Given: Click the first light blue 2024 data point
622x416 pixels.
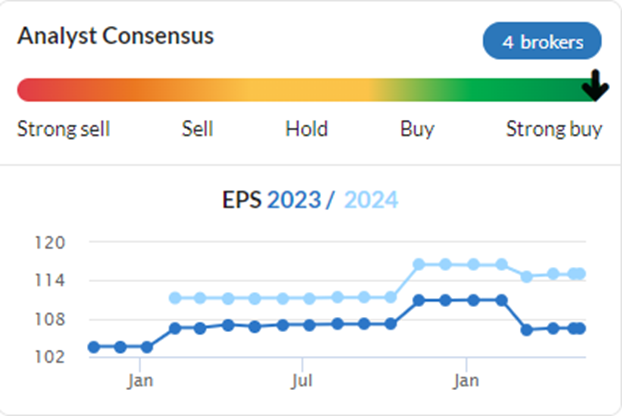Looking at the screenshot, I should coord(175,298).
